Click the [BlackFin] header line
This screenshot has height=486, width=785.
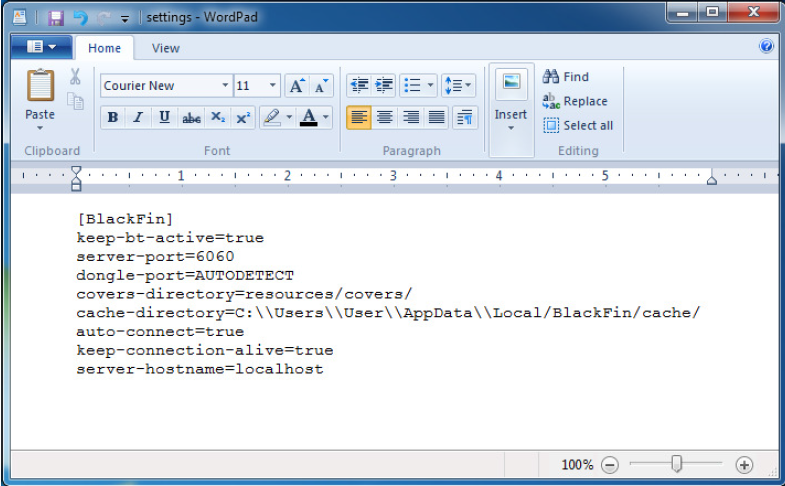click(125, 219)
